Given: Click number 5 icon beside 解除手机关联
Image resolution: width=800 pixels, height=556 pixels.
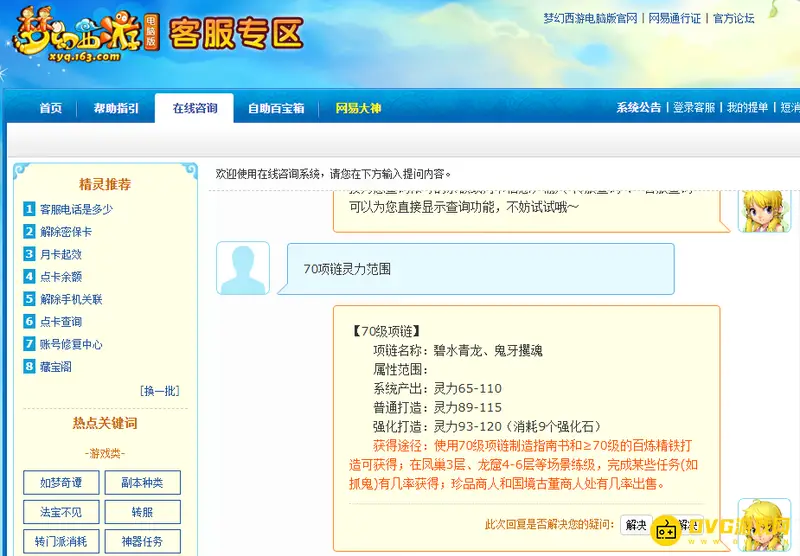Looking at the screenshot, I should click(x=29, y=298).
